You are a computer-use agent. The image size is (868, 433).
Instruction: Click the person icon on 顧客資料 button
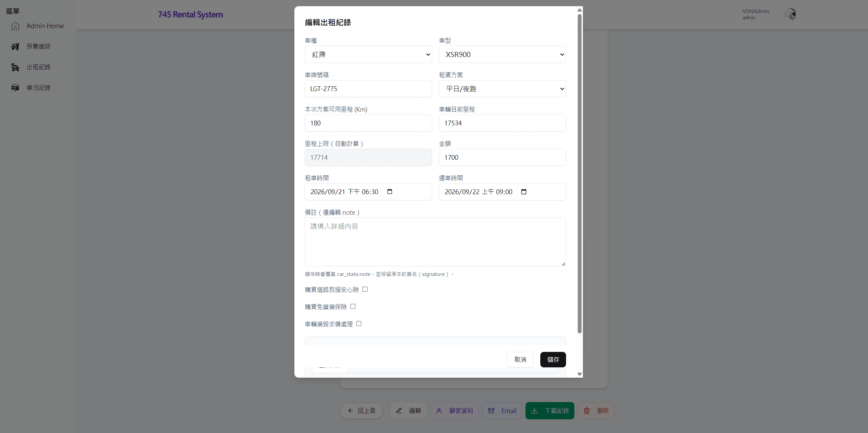[x=439, y=411]
